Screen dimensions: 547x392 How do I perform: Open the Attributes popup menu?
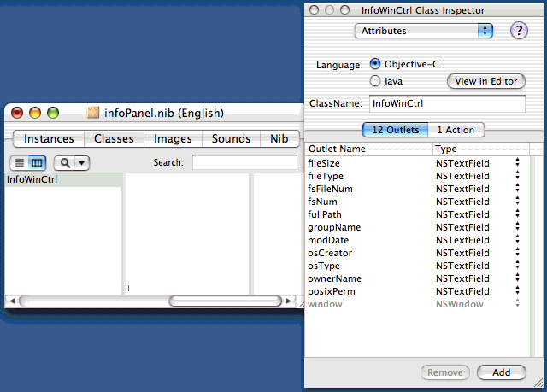pyautogui.click(x=424, y=31)
